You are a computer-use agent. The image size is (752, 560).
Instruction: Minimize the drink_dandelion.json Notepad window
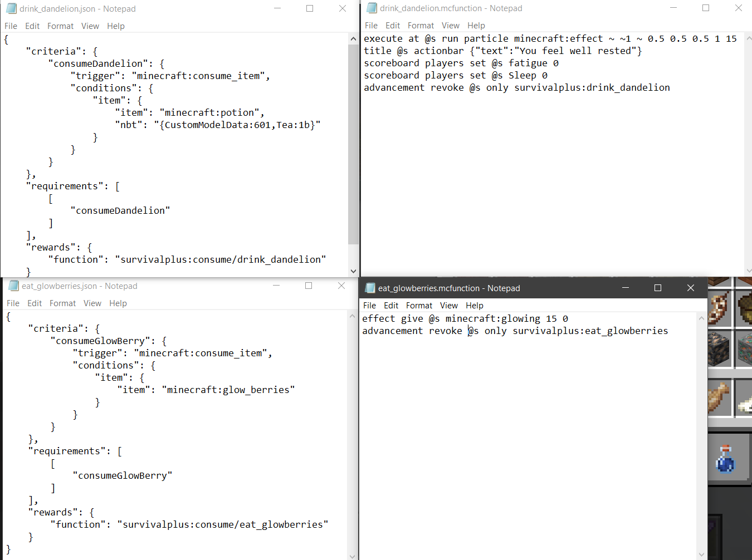[x=277, y=8]
